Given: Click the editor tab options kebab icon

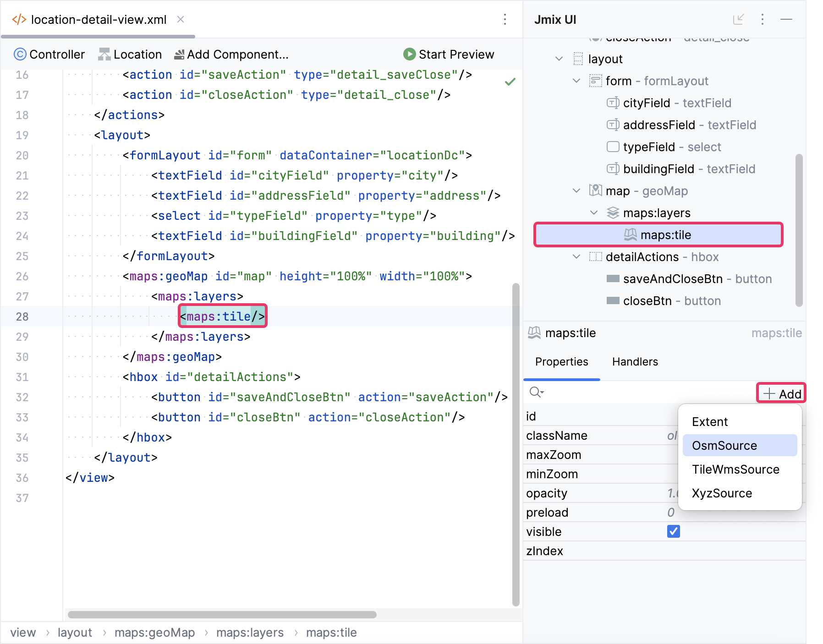Looking at the screenshot, I should [x=505, y=19].
